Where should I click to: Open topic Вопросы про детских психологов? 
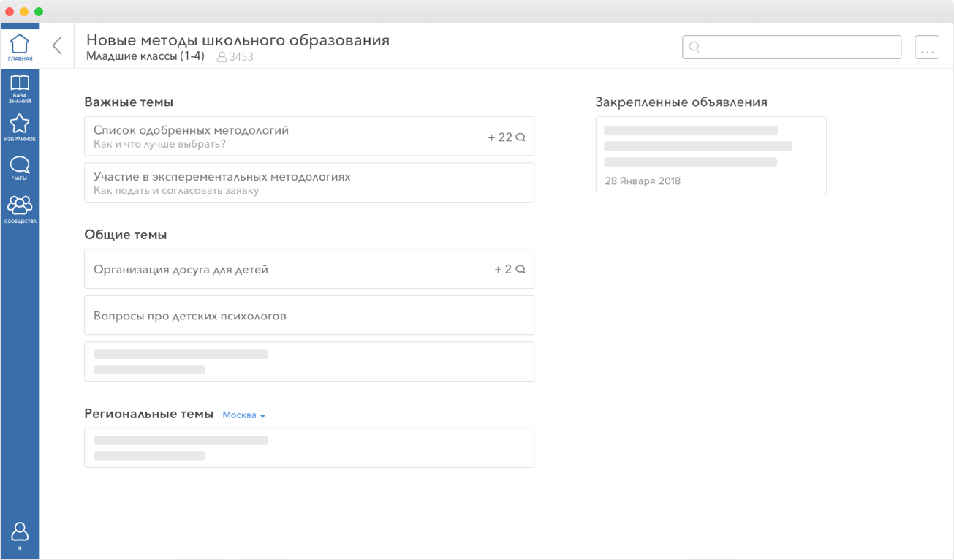point(292,316)
